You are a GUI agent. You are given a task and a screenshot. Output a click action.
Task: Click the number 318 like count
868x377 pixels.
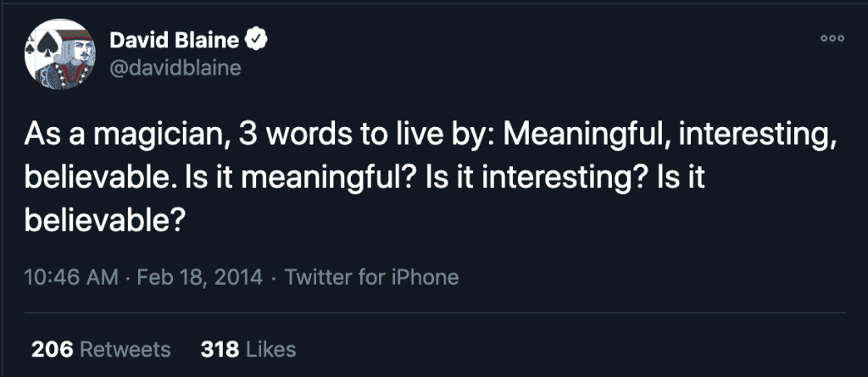(x=219, y=349)
